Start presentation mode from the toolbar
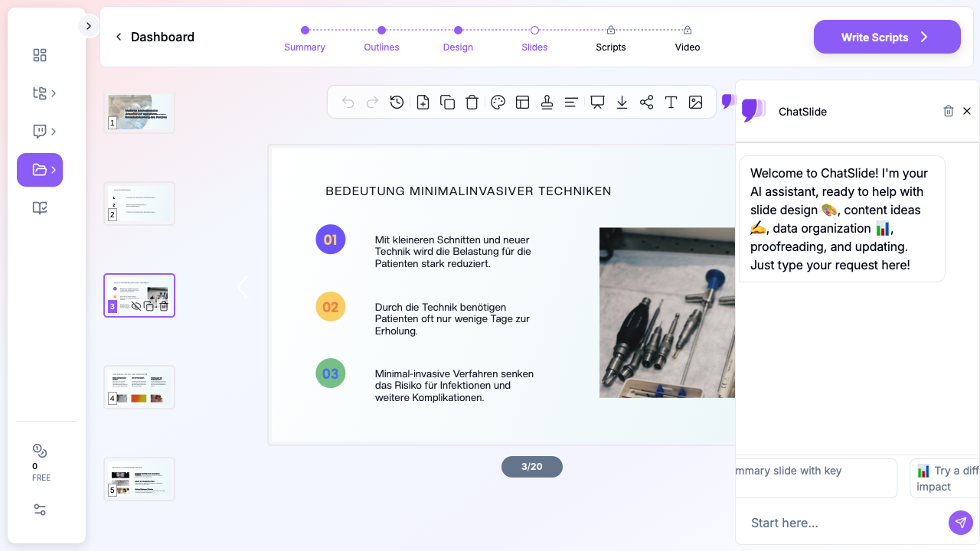Screen dimensions: 980x551 596,102
